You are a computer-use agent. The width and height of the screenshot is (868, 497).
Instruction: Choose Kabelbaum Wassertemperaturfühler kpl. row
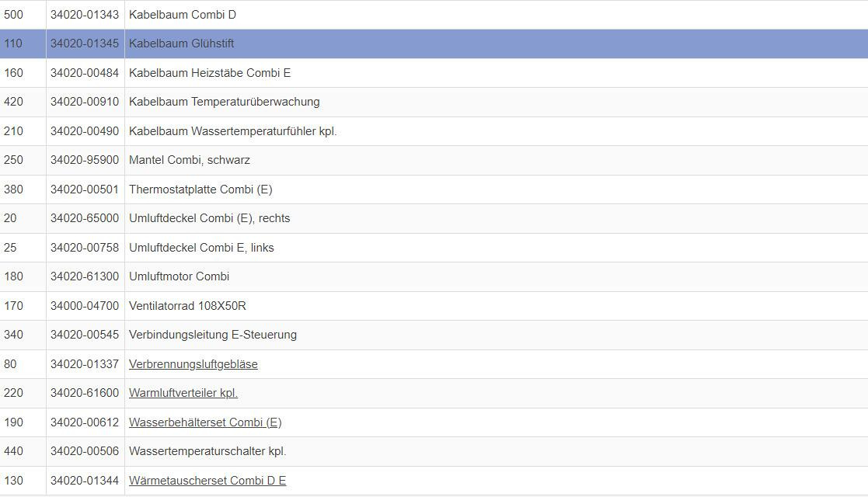232,131
